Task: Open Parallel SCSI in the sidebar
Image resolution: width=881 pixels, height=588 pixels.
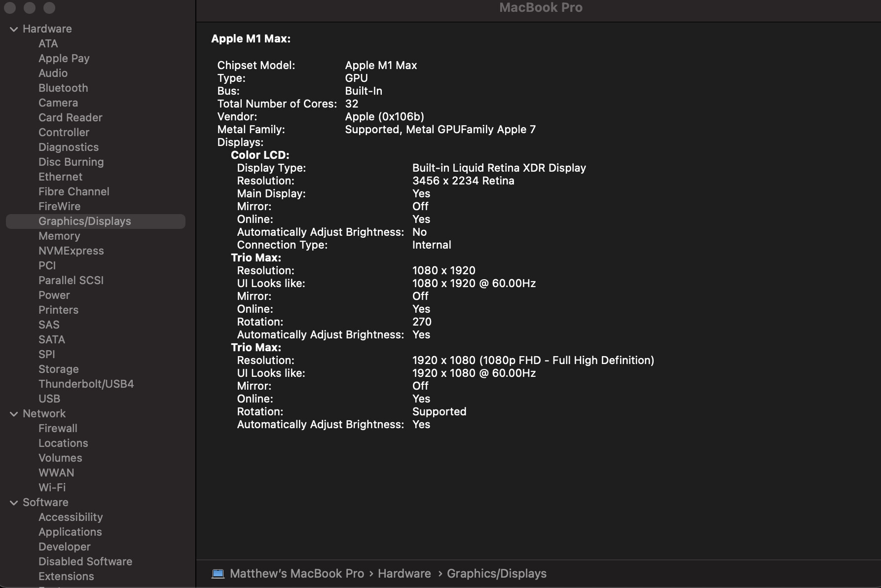Action: point(71,281)
